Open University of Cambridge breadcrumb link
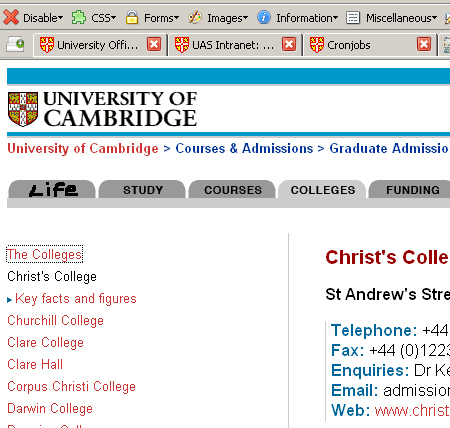This screenshot has width=450, height=428. (83, 148)
